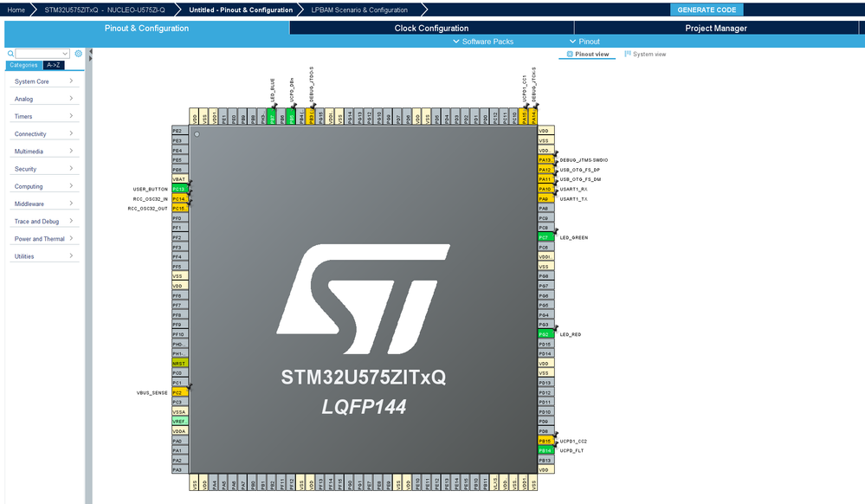Click the search magnifier icon in the sidebar
Screen dimensions: 865x504
[x=10, y=54]
